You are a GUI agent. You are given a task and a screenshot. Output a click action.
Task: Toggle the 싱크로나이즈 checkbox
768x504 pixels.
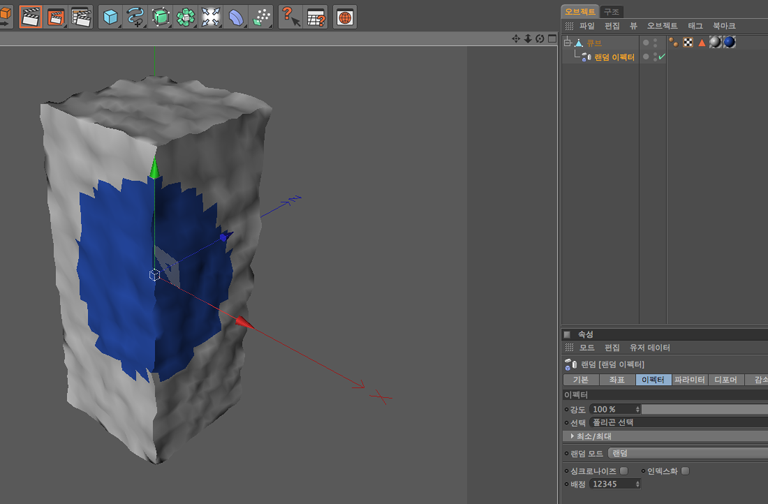click(624, 470)
